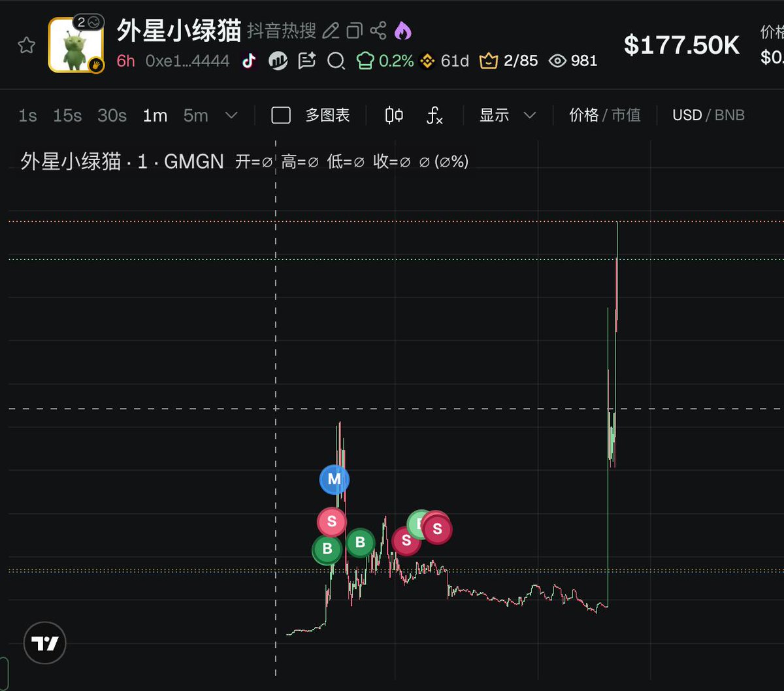Select the 5m timeframe
The height and width of the screenshot is (691, 784).
click(195, 115)
